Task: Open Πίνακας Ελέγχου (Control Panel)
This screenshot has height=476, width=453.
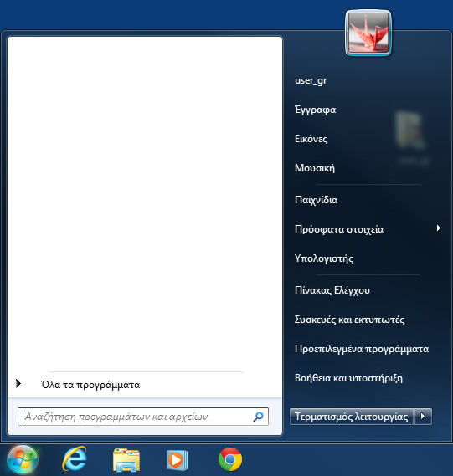Action: tap(332, 290)
